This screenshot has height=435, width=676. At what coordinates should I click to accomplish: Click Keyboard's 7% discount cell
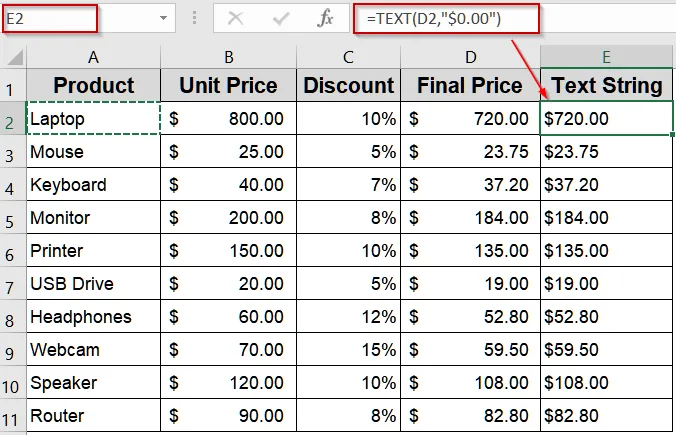(x=348, y=185)
